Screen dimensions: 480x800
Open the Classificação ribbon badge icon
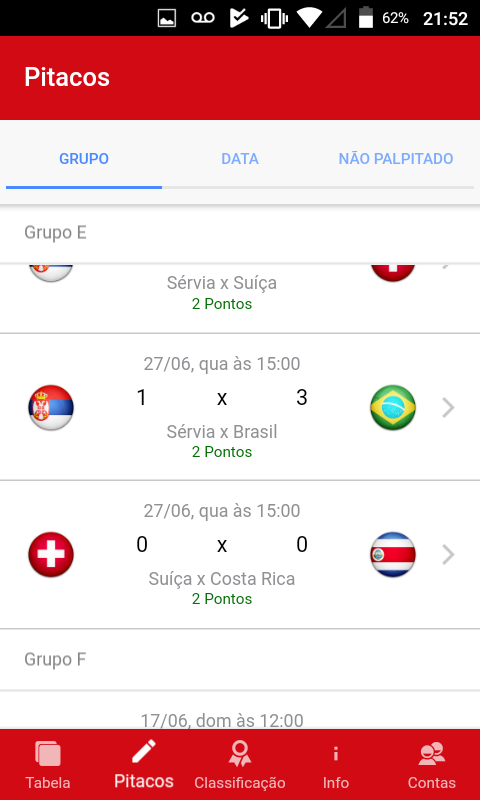tap(239, 754)
